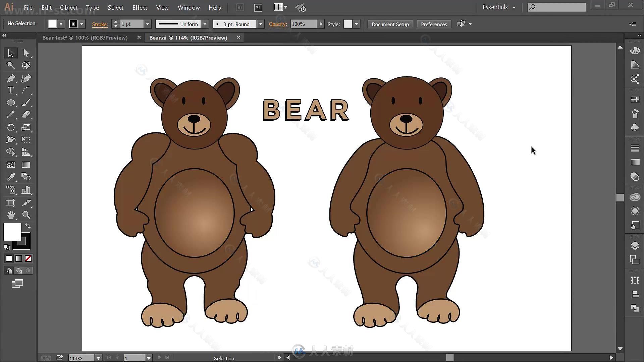Screen dimensions: 644x362
Task: Select the Scale tool
Action: (26, 127)
